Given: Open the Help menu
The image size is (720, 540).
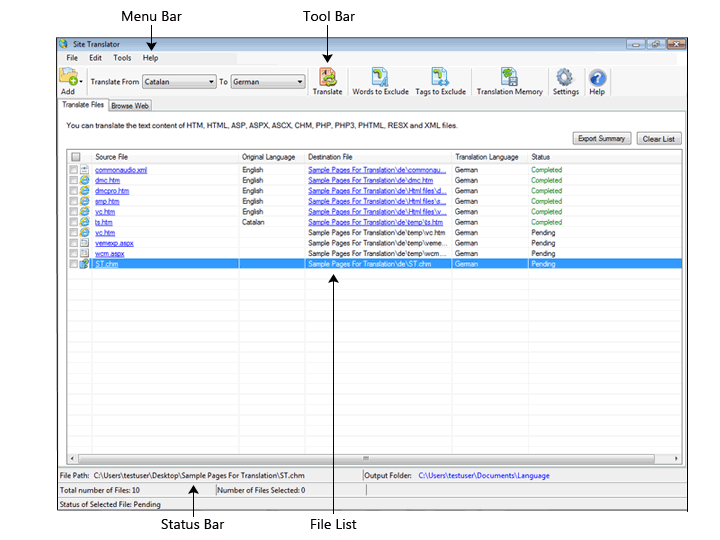Looking at the screenshot, I should click(150, 58).
